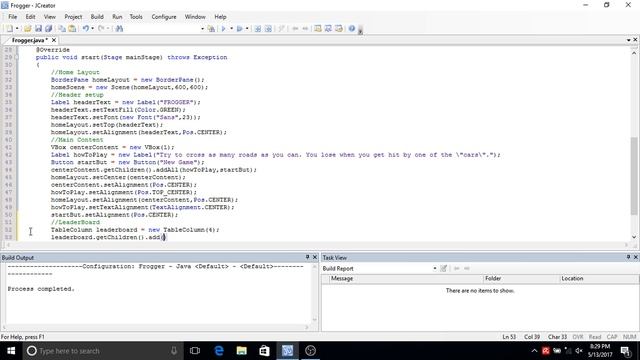Launch Microsoft Edge from the taskbar
Screen dimensions: 640x360
pos(219,351)
